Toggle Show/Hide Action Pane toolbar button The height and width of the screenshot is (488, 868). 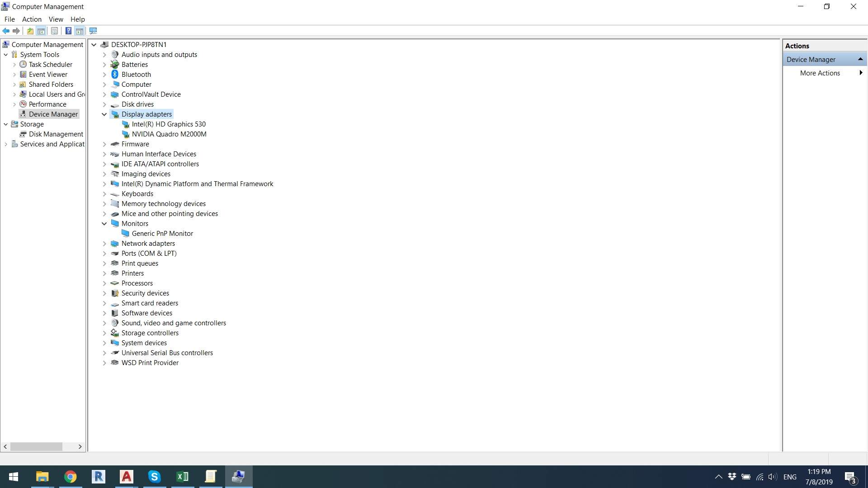(x=80, y=31)
